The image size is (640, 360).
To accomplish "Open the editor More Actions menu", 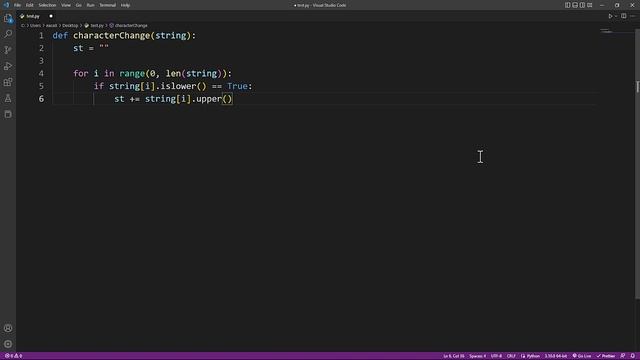I will 633,16.
